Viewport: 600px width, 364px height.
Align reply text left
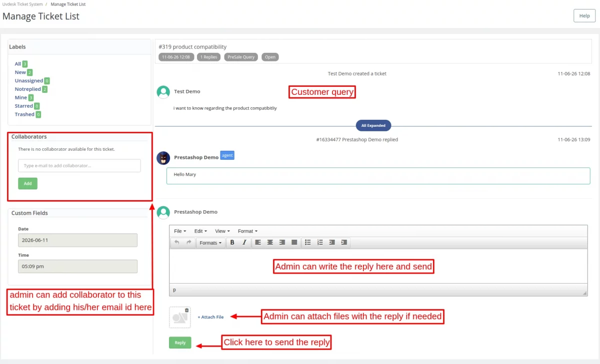coord(258,243)
